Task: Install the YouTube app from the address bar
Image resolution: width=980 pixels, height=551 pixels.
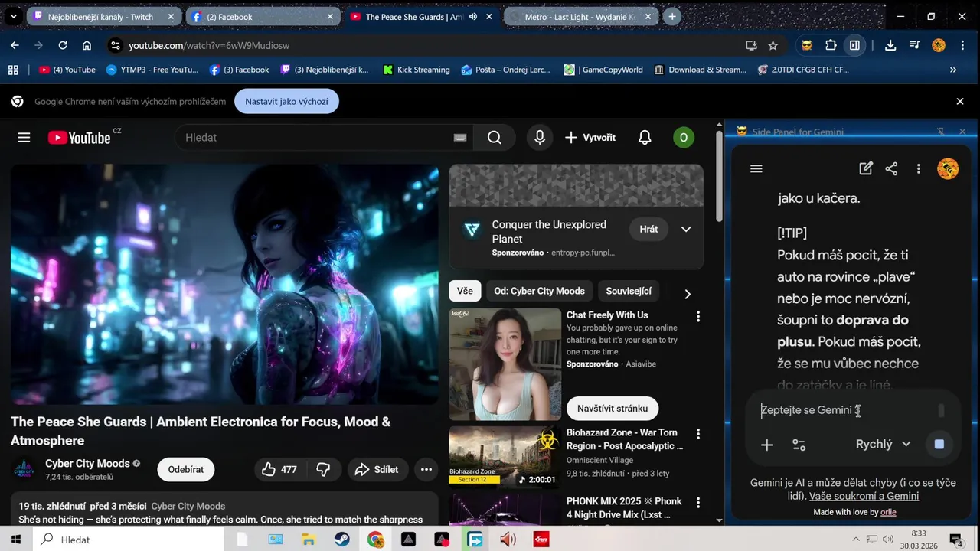Action: [x=751, y=45]
